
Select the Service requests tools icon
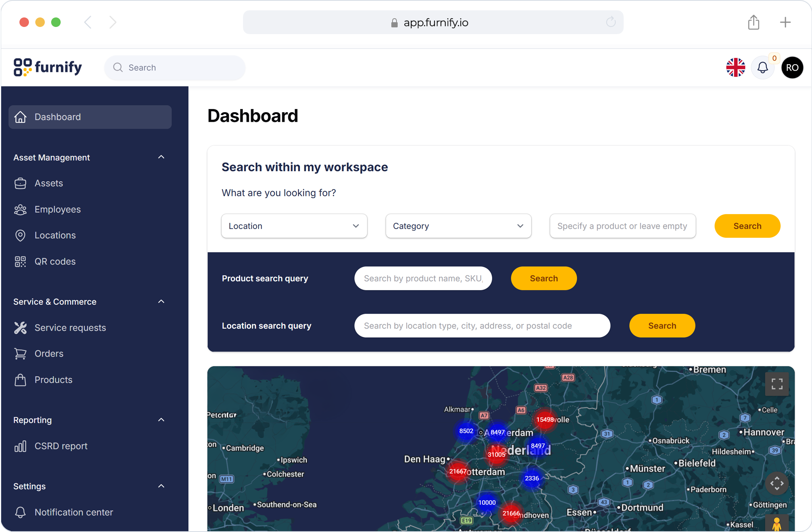[x=20, y=327]
